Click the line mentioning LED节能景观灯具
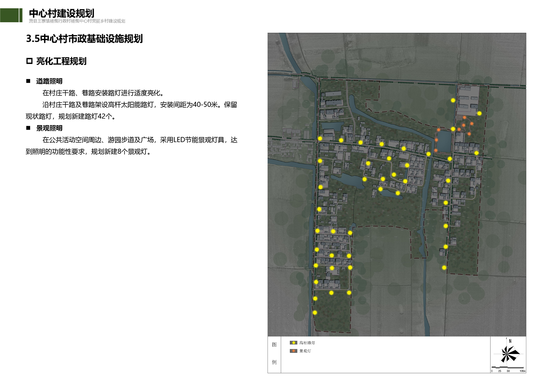Image resolution: width=555 pixels, height=392 pixels. click(x=140, y=140)
